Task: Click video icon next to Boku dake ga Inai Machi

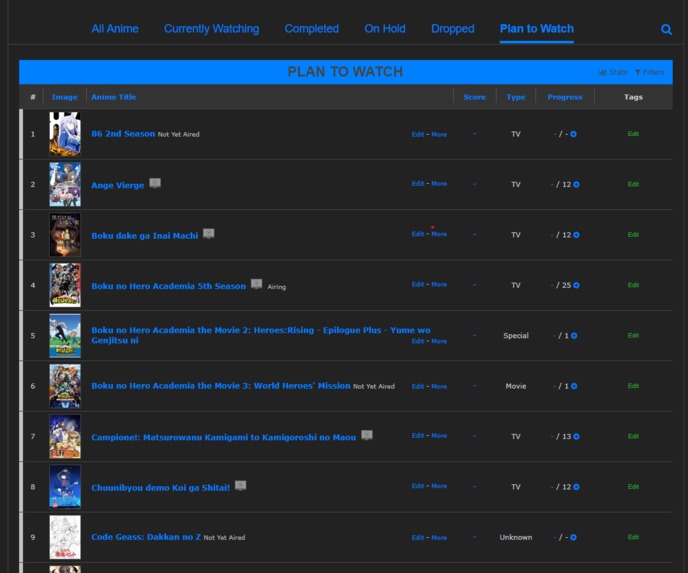Action: tap(208, 233)
